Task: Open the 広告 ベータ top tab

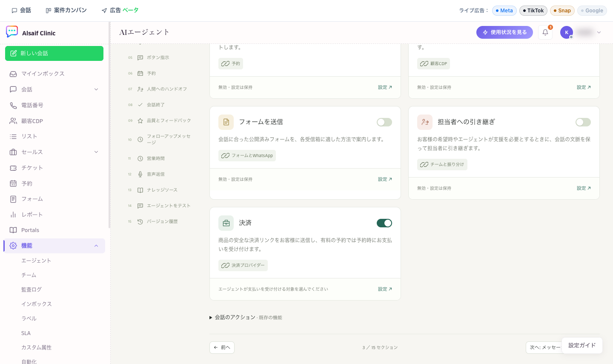Action: point(120,10)
